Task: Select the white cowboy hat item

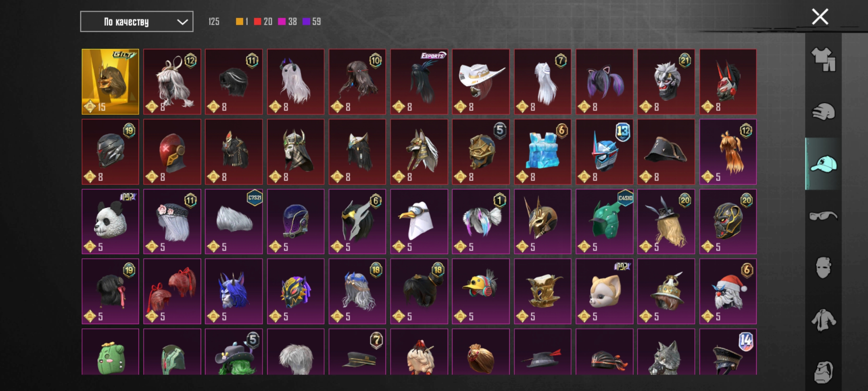Action: tap(481, 82)
